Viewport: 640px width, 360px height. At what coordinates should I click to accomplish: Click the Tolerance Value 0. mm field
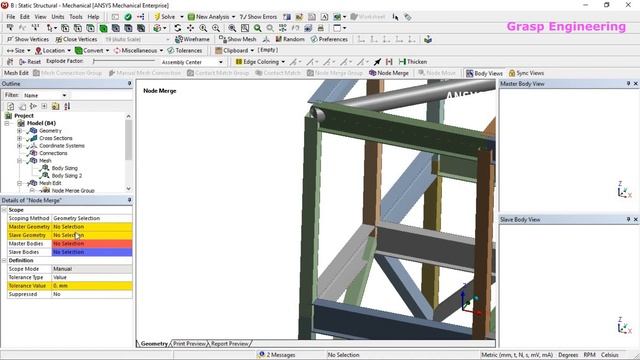pos(92,286)
